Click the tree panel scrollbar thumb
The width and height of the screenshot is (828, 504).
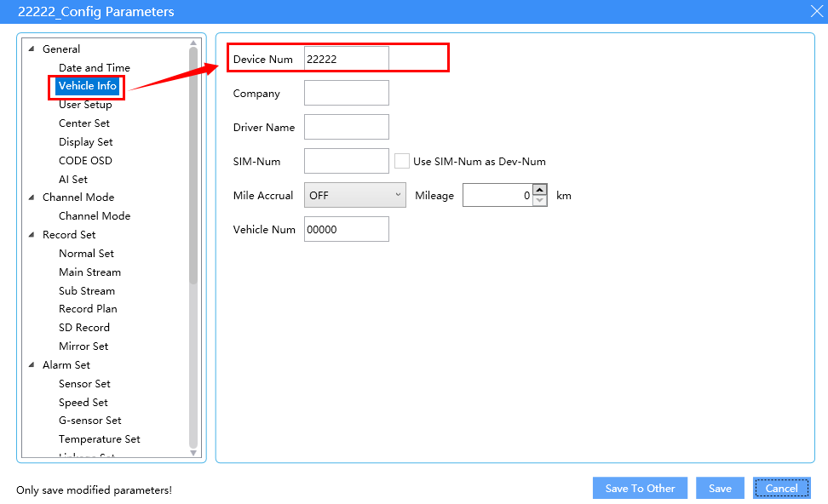point(193,166)
